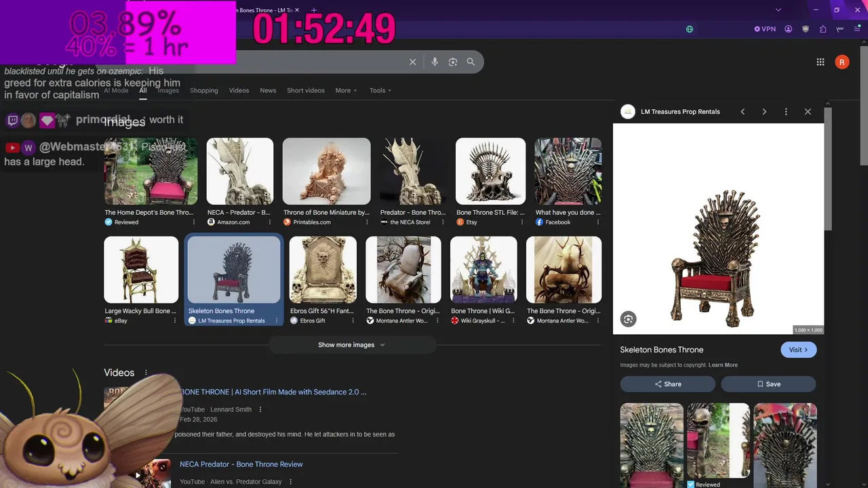Open Bone Throne STL File Etsy image
The image size is (868, 488).
click(x=491, y=171)
